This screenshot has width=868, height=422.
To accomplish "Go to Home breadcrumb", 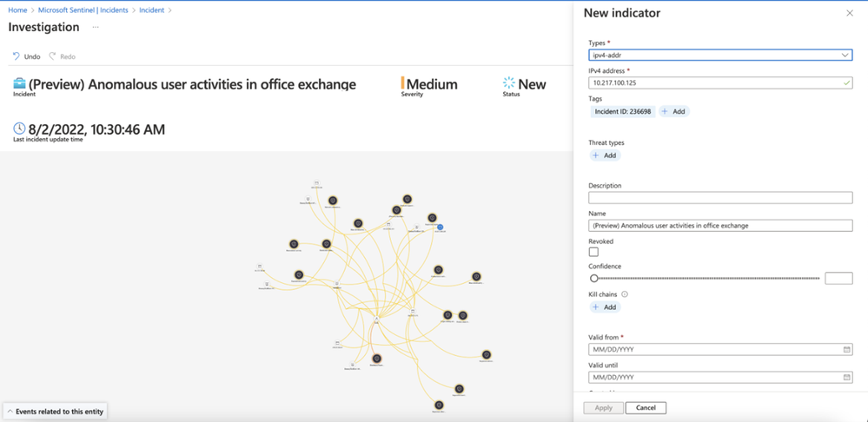I will [17, 10].
